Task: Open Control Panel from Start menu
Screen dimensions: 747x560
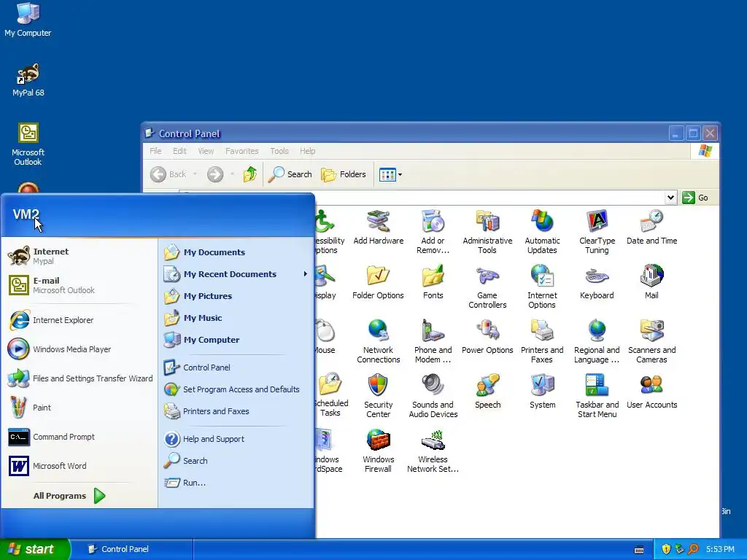Action: click(236, 367)
